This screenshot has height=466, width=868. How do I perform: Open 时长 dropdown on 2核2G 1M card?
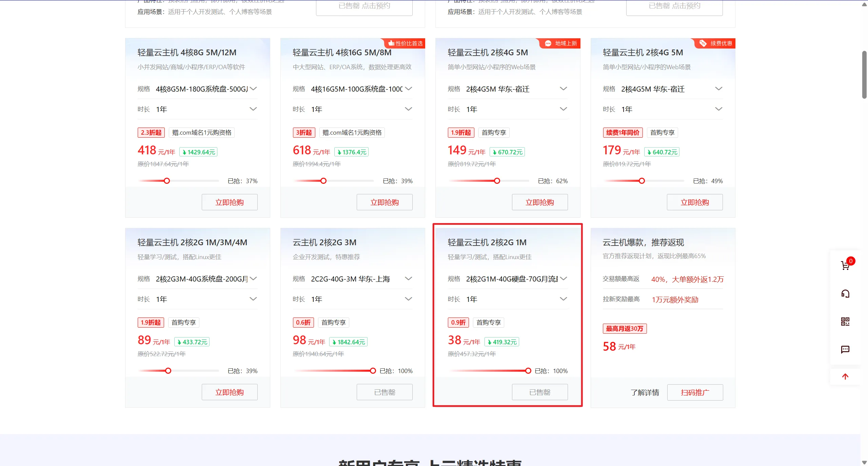563,299
